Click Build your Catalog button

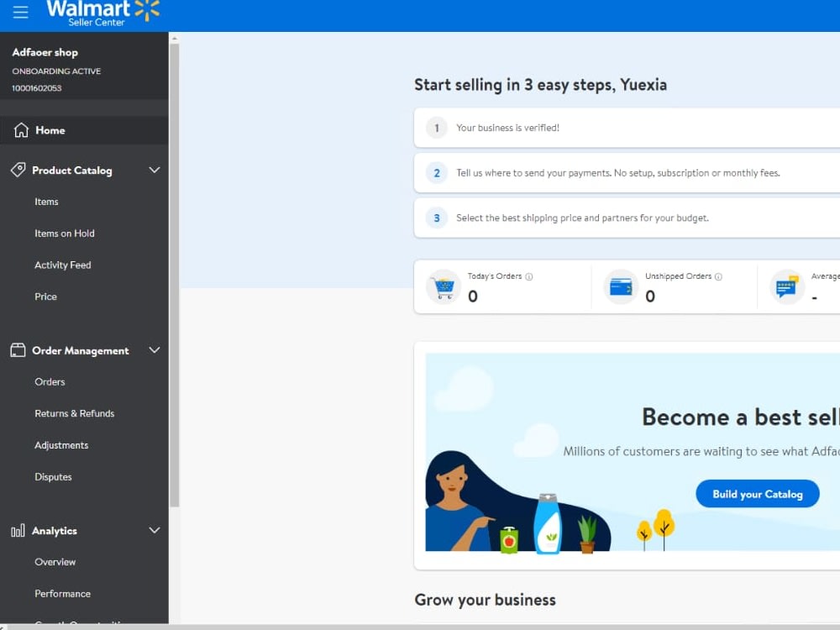[758, 494]
